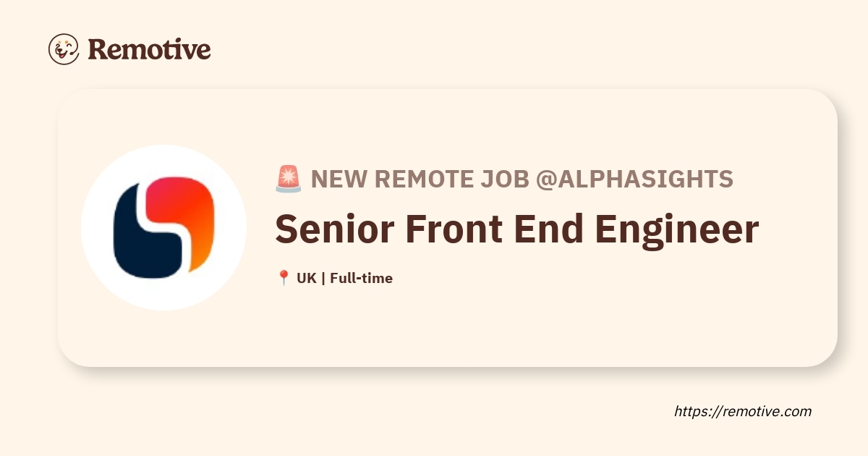Image resolution: width=868 pixels, height=456 pixels.
Task: Click the red location pin emoji
Action: tap(284, 278)
